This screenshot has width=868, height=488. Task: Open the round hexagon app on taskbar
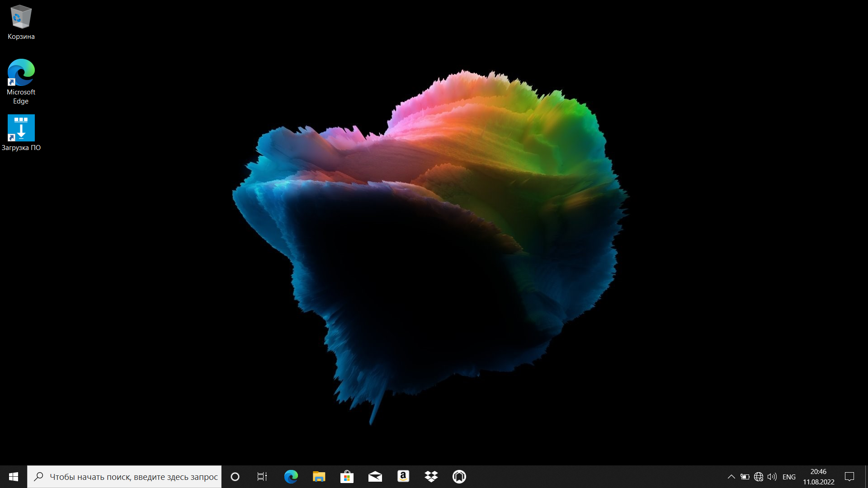coord(459,477)
